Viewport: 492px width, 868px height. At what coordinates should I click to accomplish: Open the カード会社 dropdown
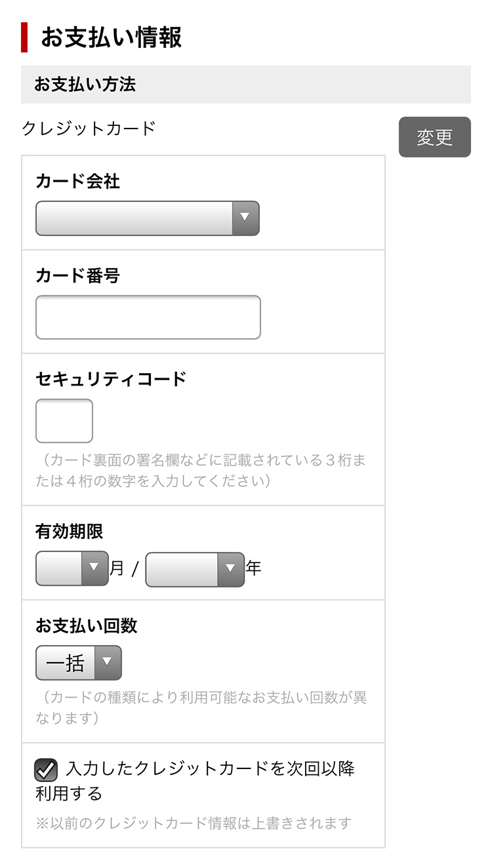click(x=148, y=218)
